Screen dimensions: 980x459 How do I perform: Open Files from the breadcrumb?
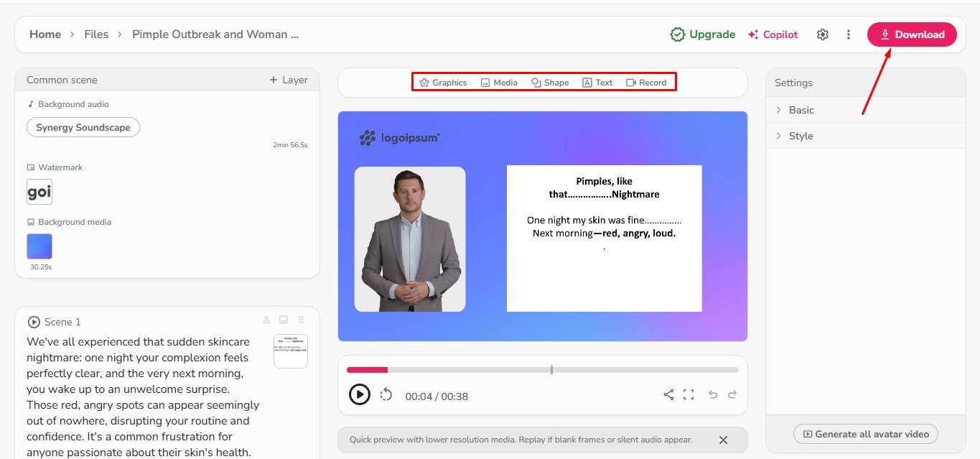tap(95, 34)
